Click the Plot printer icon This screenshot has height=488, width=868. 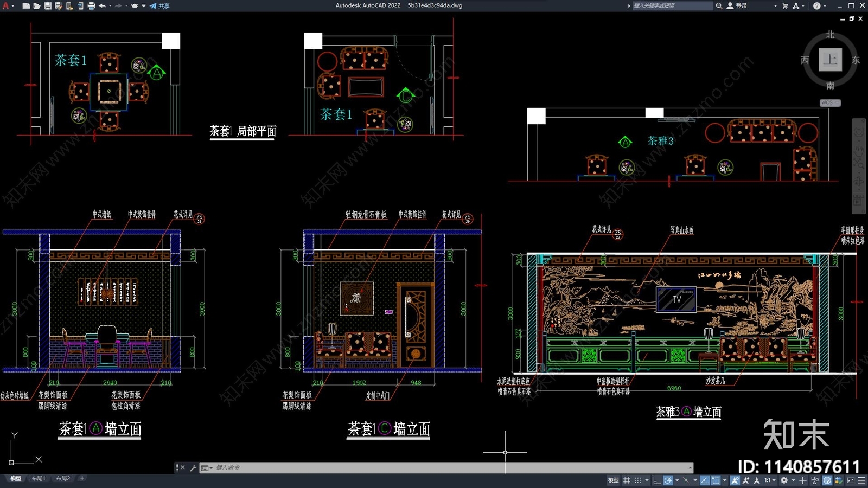(91, 5)
